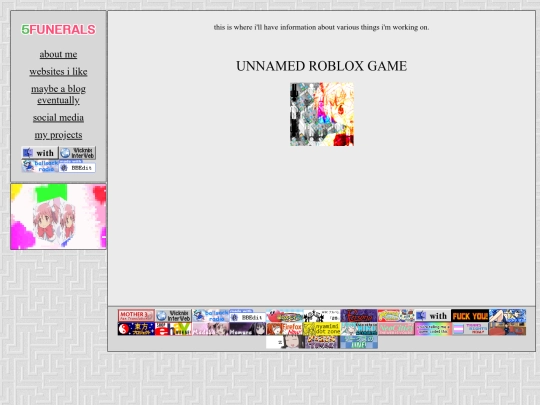The image size is (540, 405).
Task: Click the Wicknix InterWeb badge in footer
Action: pos(173,315)
